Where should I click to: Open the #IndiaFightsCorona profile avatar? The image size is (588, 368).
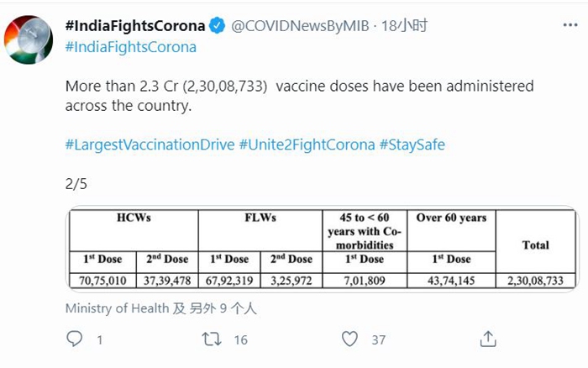30,41
